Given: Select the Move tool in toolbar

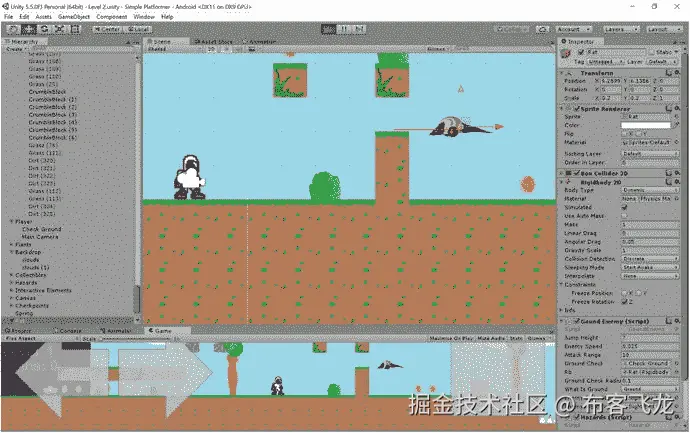Looking at the screenshot, I should [x=29, y=29].
